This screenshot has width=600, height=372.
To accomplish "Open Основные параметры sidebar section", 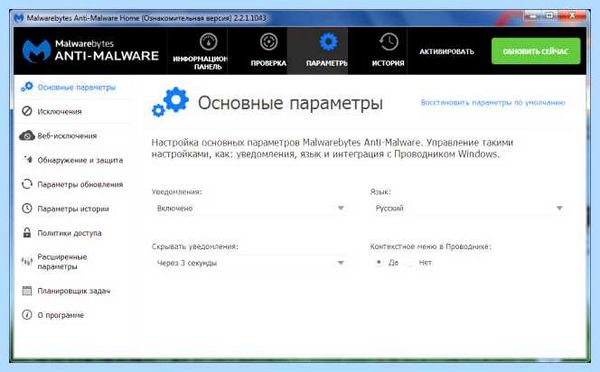I will [73, 87].
